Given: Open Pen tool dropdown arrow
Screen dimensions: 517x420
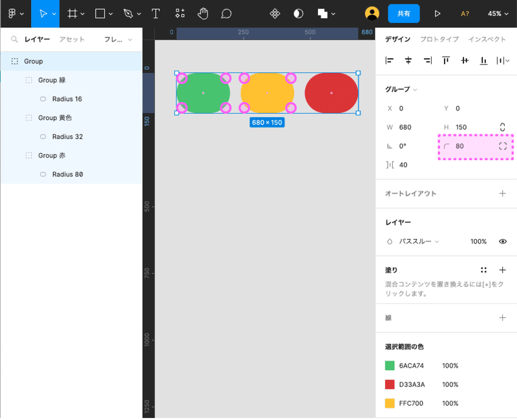Looking at the screenshot, I should click(139, 14).
